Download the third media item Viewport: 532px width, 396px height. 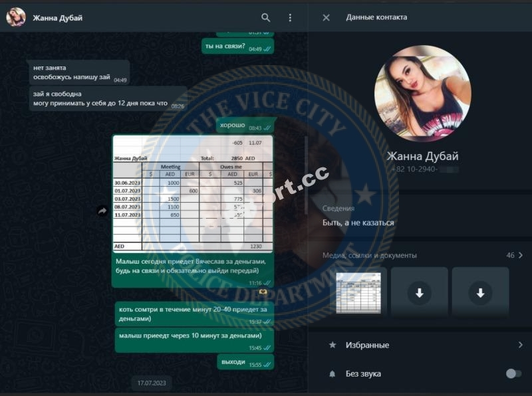click(x=480, y=292)
